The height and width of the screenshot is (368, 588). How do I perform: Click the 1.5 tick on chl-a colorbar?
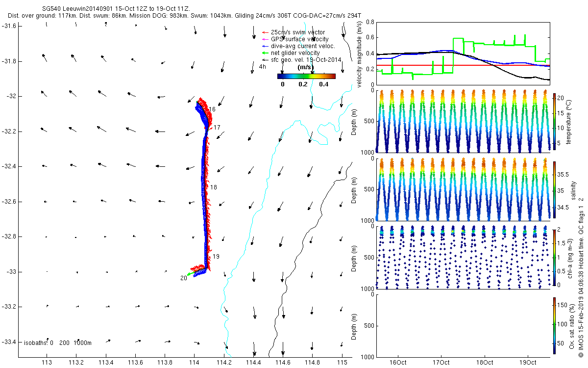[x=562, y=243]
